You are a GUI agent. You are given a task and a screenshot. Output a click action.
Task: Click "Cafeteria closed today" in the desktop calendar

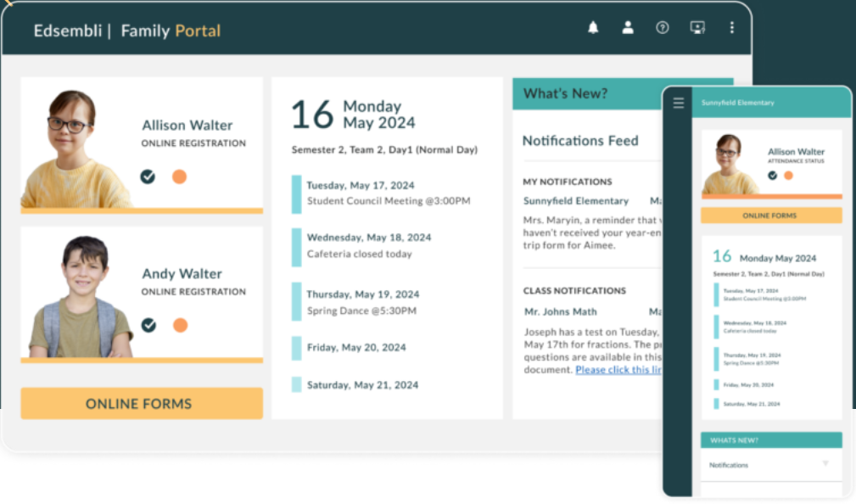[359, 254]
